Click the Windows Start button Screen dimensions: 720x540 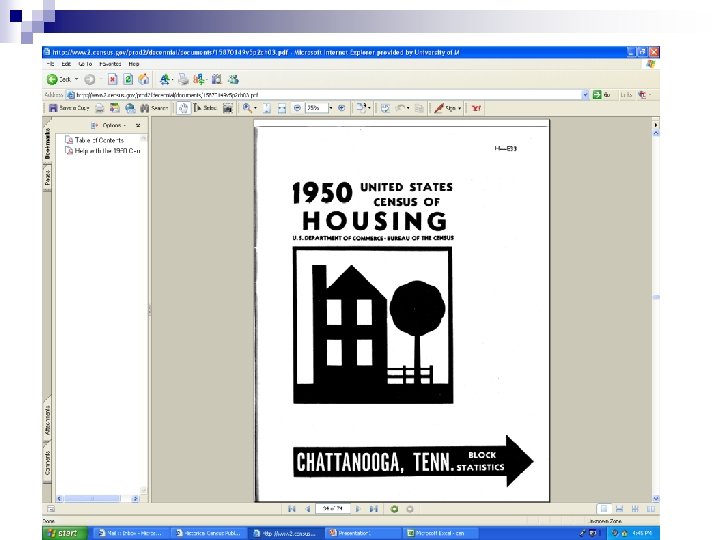click(x=65, y=533)
